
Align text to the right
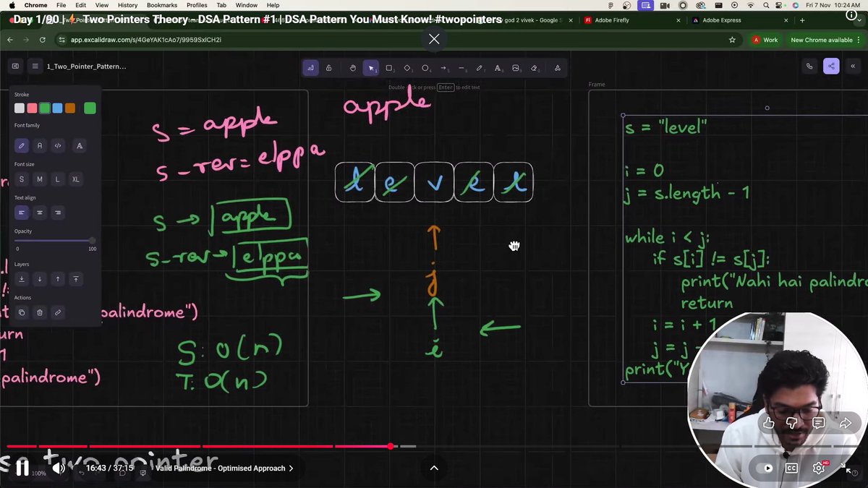[x=58, y=212]
